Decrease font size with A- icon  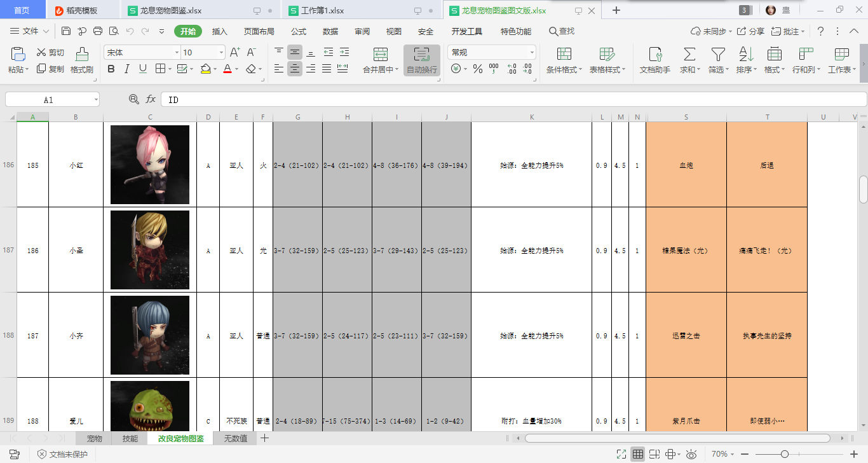252,52
